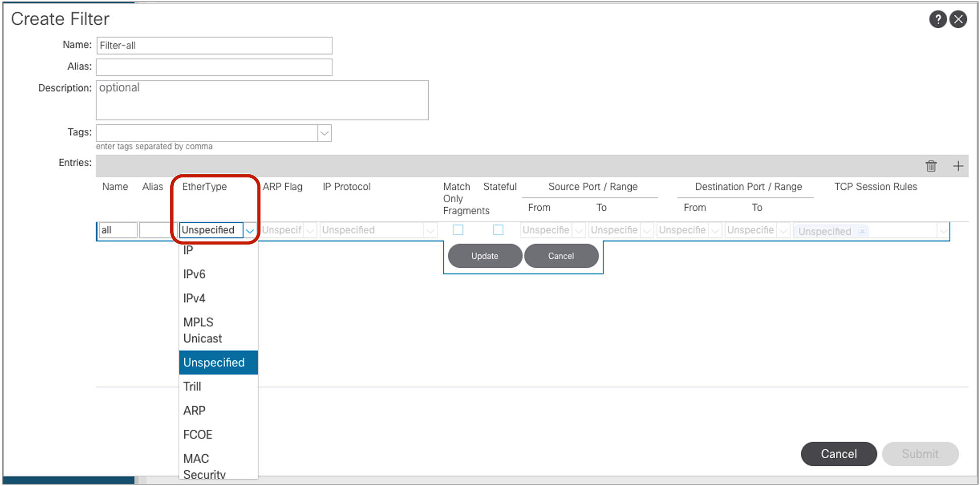
Task: Delete the selected entry using the trash icon
Action: click(932, 166)
